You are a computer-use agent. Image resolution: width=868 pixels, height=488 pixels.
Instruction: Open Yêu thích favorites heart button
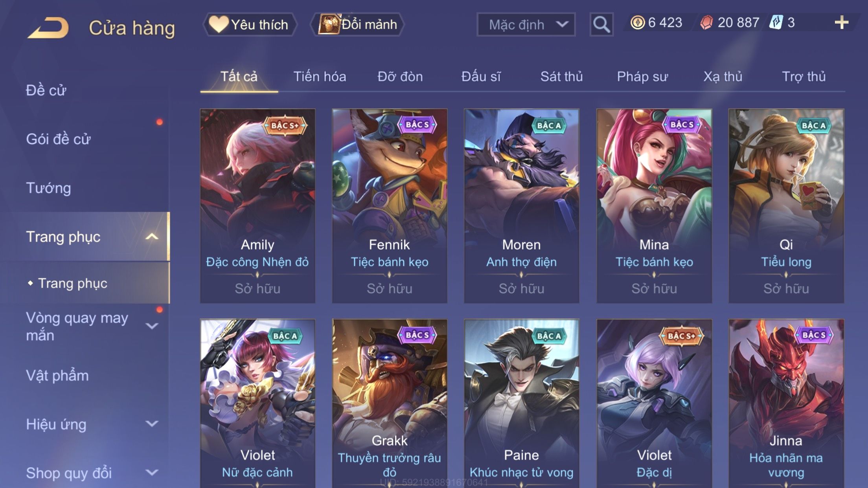click(x=250, y=24)
